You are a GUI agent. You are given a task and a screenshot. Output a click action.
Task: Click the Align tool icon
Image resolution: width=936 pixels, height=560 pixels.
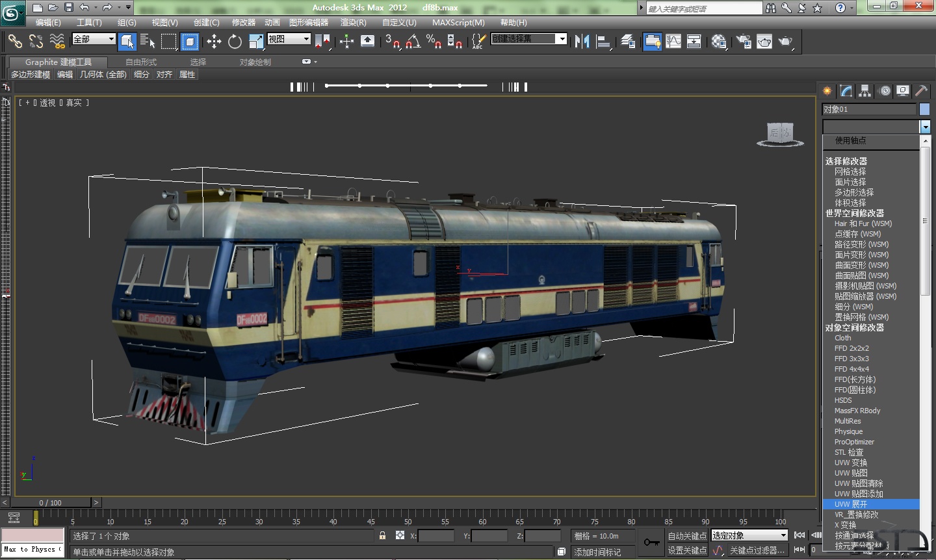pyautogui.click(x=604, y=42)
